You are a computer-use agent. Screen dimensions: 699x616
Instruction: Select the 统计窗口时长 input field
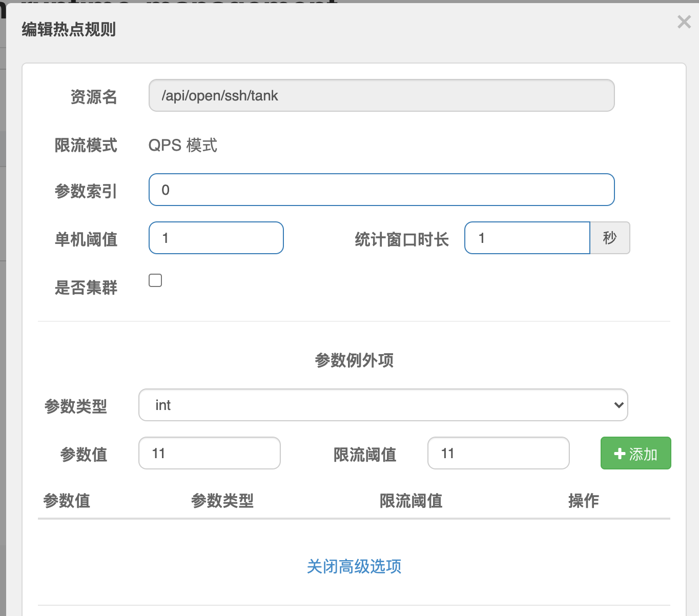527,238
